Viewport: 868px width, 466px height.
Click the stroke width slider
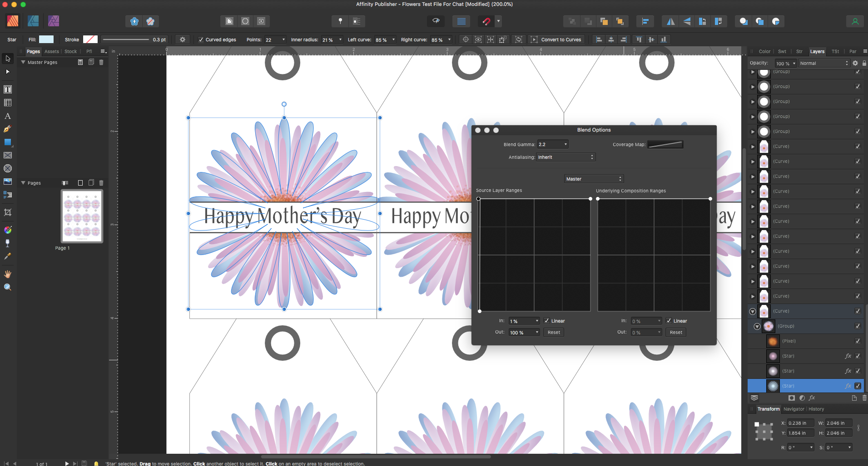tap(126, 39)
